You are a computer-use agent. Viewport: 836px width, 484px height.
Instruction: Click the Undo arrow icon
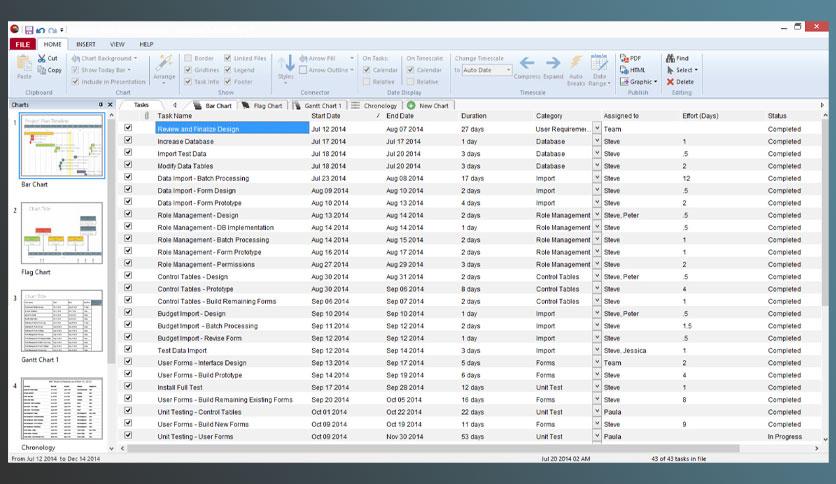[x=41, y=30]
